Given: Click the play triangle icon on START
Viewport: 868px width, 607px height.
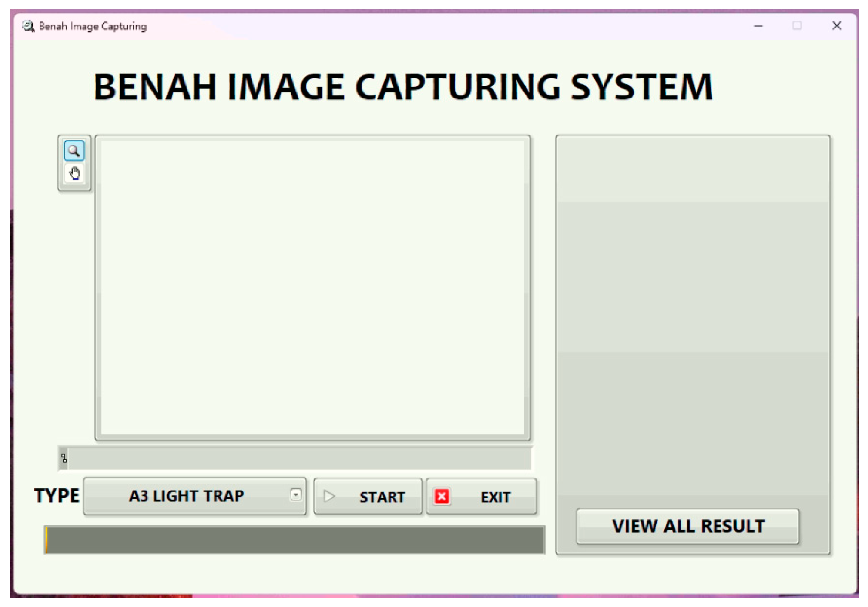Looking at the screenshot, I should click(329, 497).
